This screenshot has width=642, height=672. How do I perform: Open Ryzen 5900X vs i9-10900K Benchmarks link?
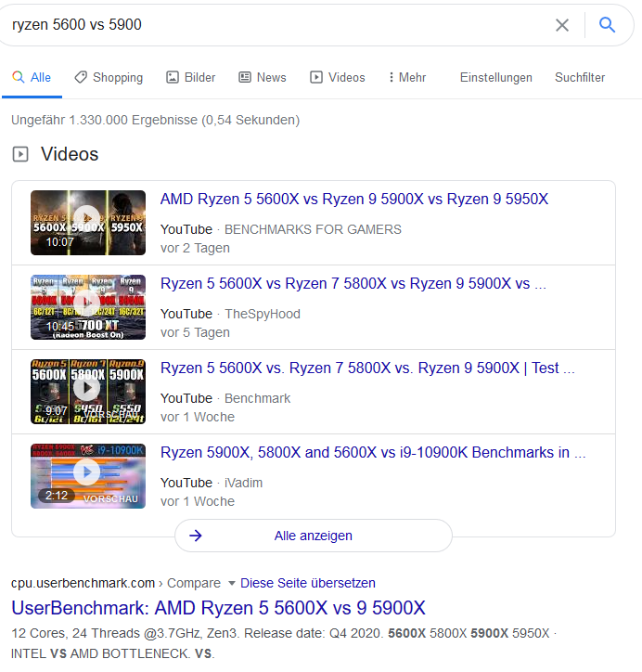click(x=373, y=453)
